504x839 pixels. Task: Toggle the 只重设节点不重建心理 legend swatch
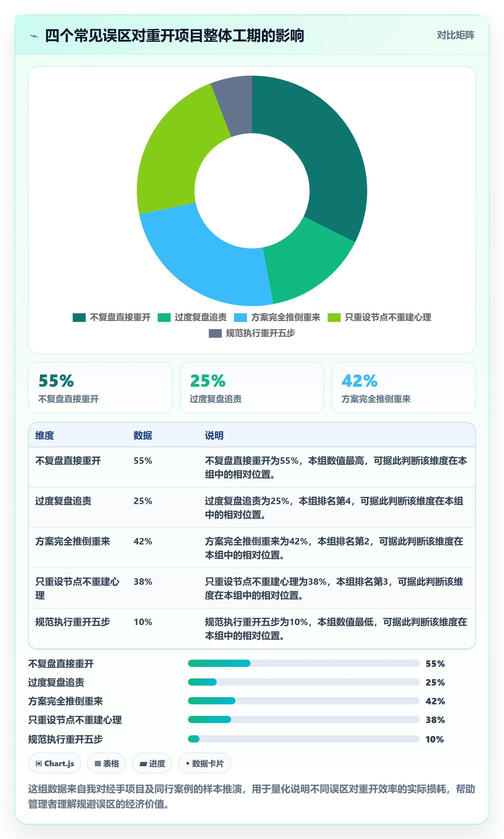(x=334, y=317)
